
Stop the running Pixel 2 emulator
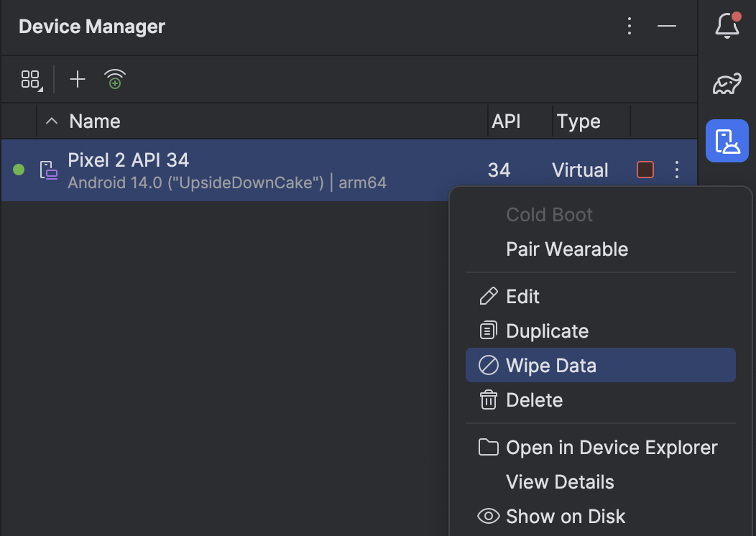645,170
